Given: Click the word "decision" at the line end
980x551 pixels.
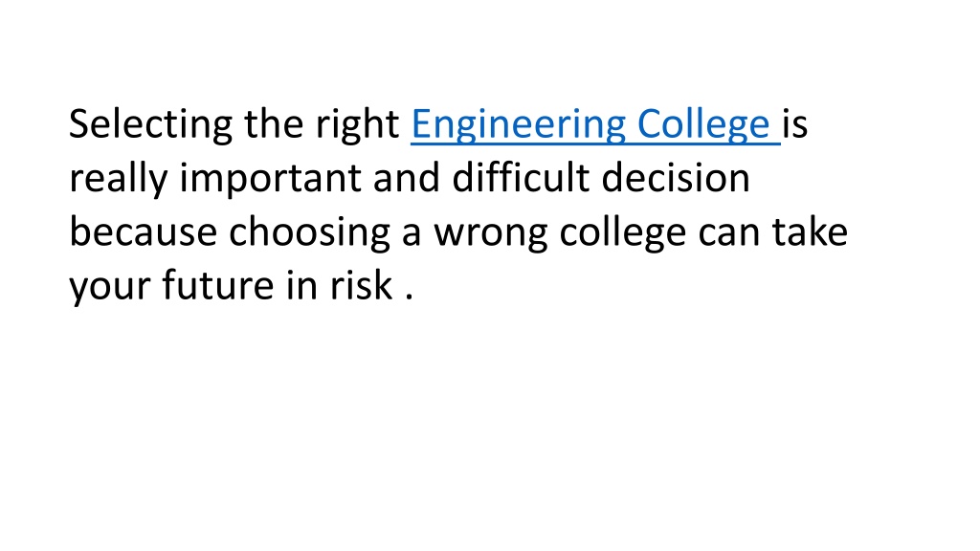Looking at the screenshot, I should 676,177.
